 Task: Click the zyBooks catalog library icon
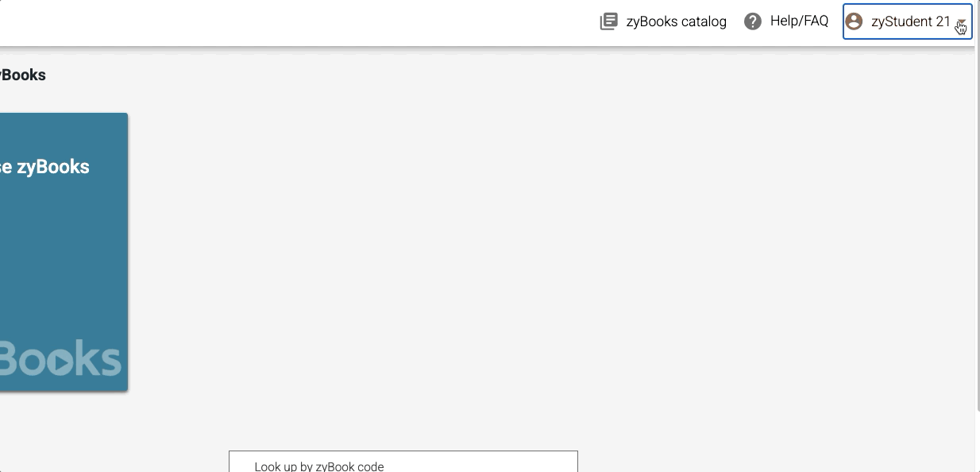[608, 21]
